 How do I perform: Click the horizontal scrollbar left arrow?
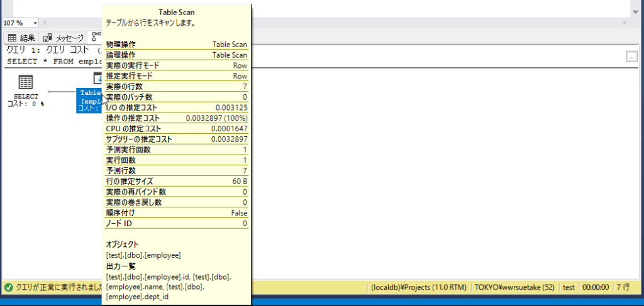point(45,23)
